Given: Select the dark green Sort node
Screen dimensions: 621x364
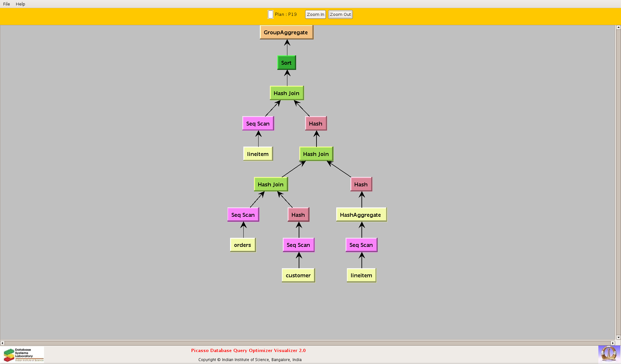Looking at the screenshot, I should point(286,63).
